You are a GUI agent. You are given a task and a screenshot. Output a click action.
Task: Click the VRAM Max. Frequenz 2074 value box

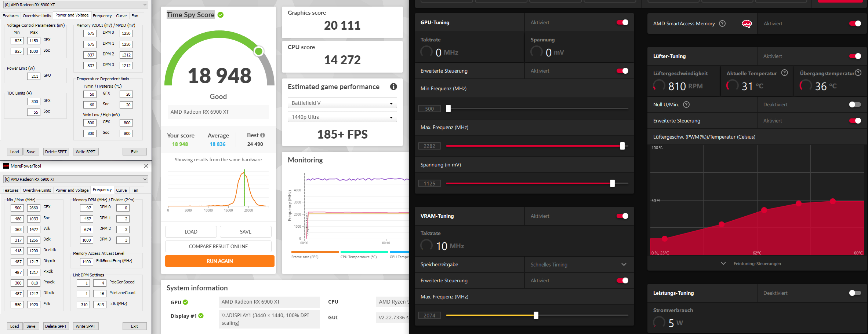click(429, 315)
